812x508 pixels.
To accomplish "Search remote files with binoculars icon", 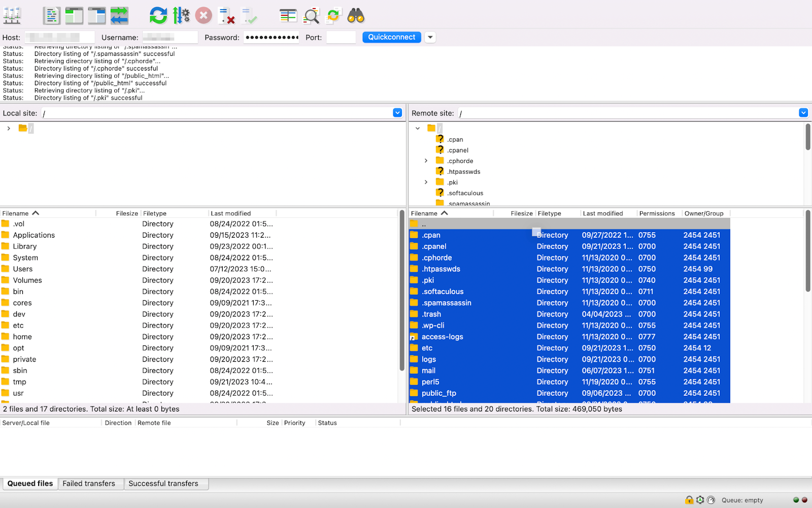I will click(x=356, y=16).
